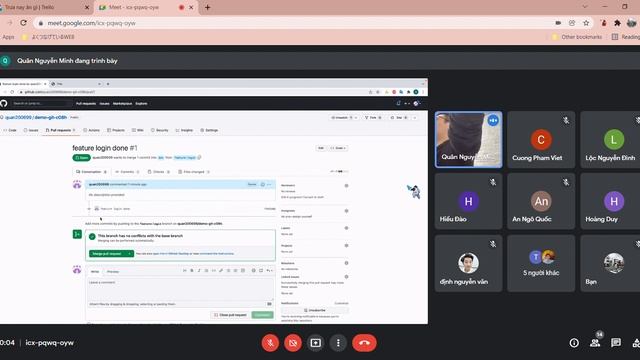Click the share icon in the address bar
640x360 pixels.
572,23
